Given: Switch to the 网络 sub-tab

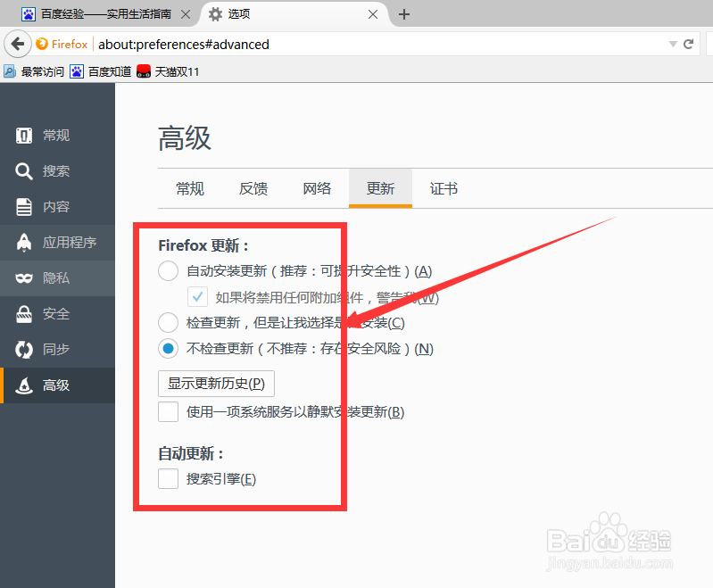Looking at the screenshot, I should [317, 188].
